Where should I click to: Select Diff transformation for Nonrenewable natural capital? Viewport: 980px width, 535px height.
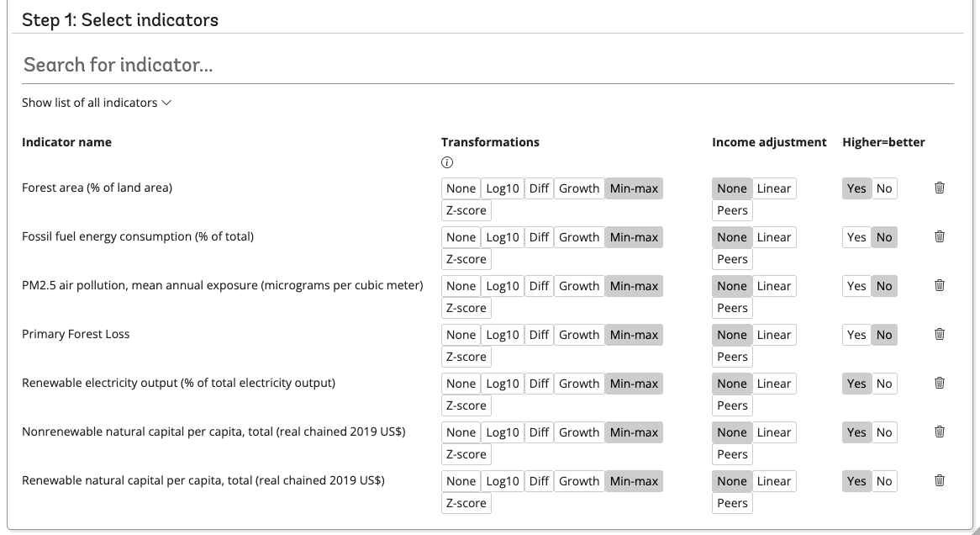click(x=539, y=432)
